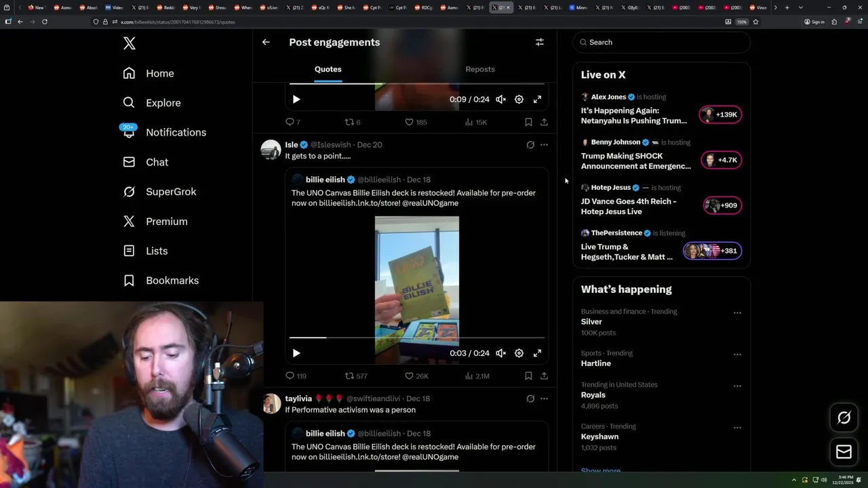Open more options for Royals trend
This screenshot has width=868, height=488.
point(737,386)
